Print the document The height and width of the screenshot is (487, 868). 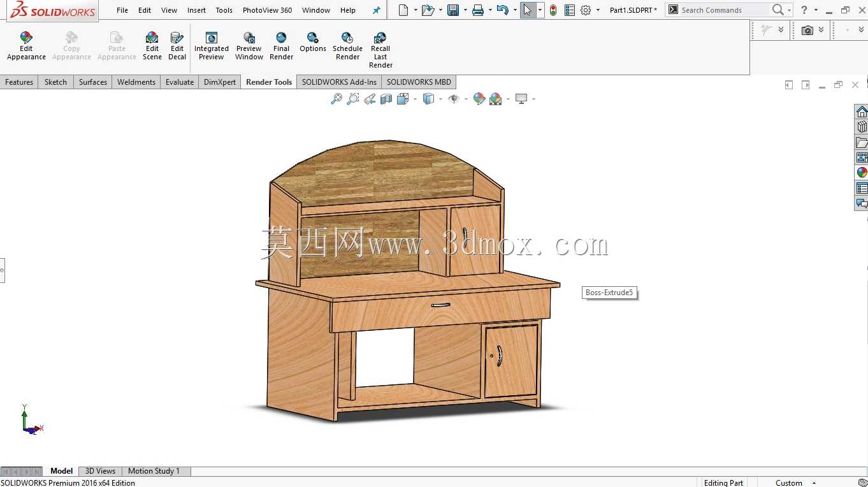click(x=478, y=10)
